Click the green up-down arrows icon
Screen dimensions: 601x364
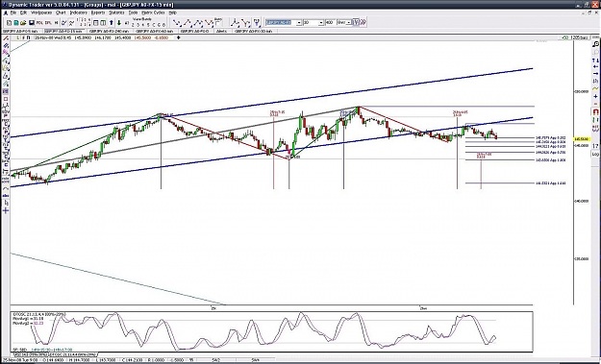coord(595,119)
